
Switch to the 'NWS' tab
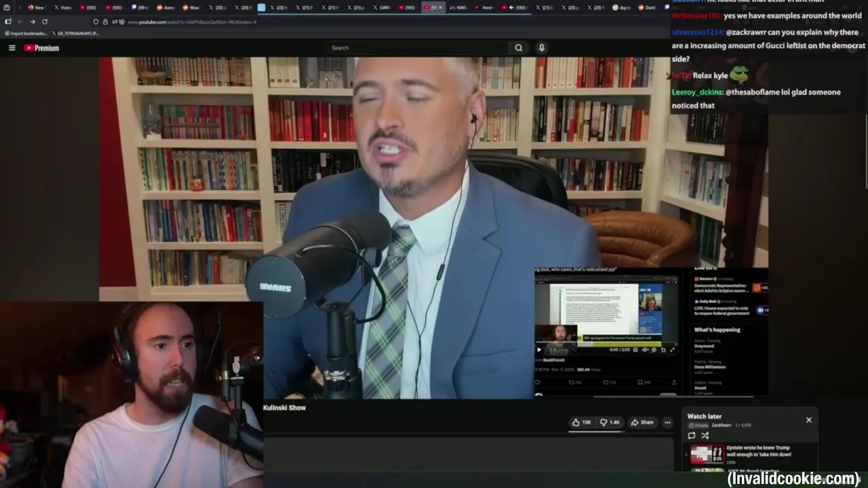458,7
